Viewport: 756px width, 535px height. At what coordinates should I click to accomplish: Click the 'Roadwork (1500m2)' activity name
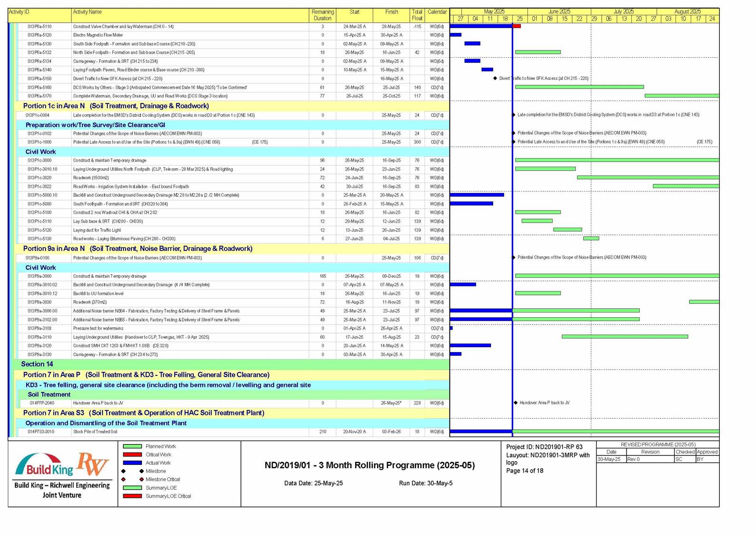pos(91,178)
